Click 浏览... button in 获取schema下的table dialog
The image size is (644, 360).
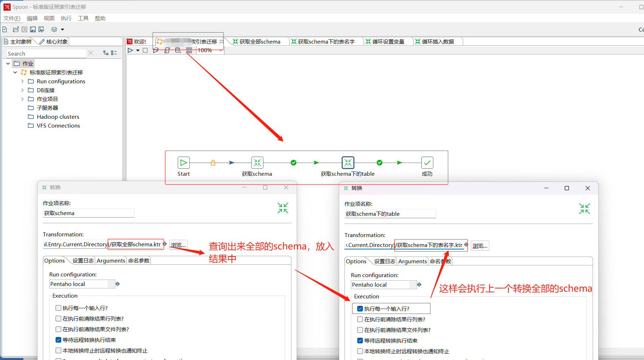tap(480, 246)
